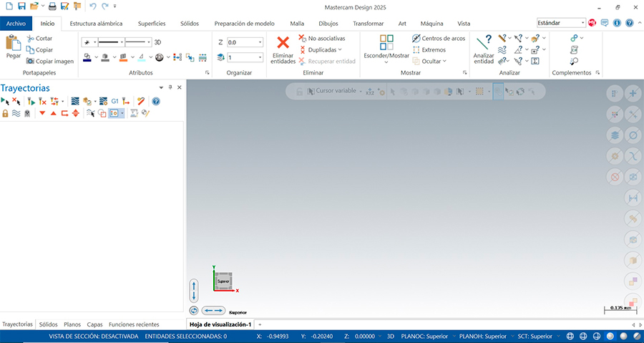
Task: Click the Cortar button
Action: click(44, 38)
